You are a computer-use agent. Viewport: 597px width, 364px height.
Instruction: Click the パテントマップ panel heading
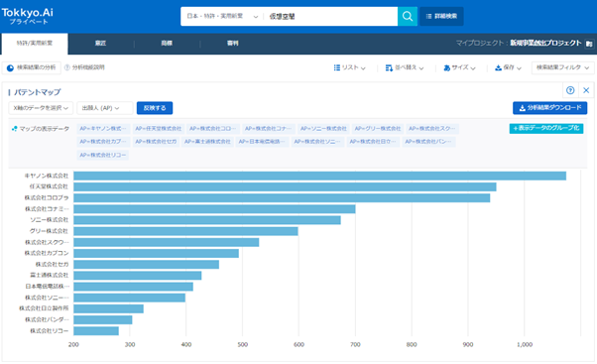pyautogui.click(x=37, y=92)
